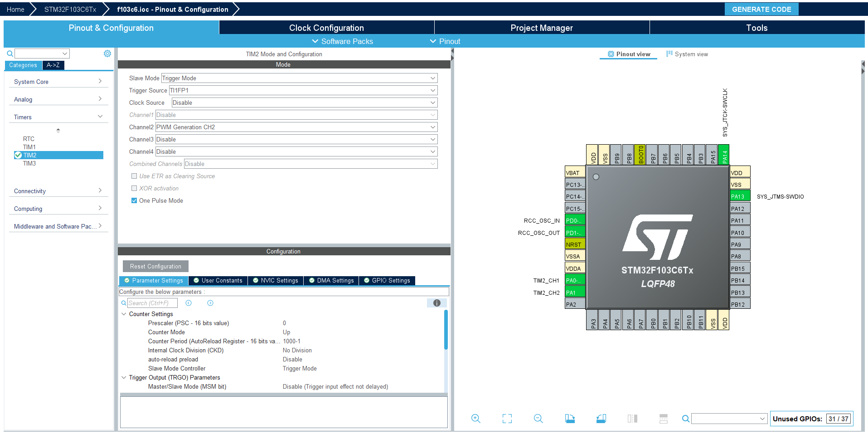The image size is (868, 434).
Task: Switch to System view
Action: click(x=687, y=54)
